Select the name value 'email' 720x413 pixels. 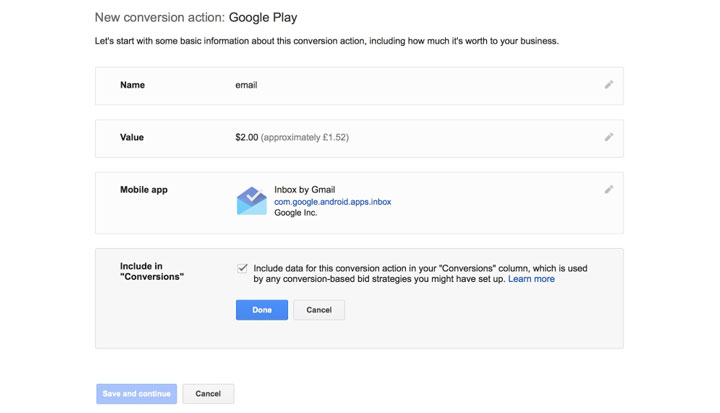(x=246, y=85)
